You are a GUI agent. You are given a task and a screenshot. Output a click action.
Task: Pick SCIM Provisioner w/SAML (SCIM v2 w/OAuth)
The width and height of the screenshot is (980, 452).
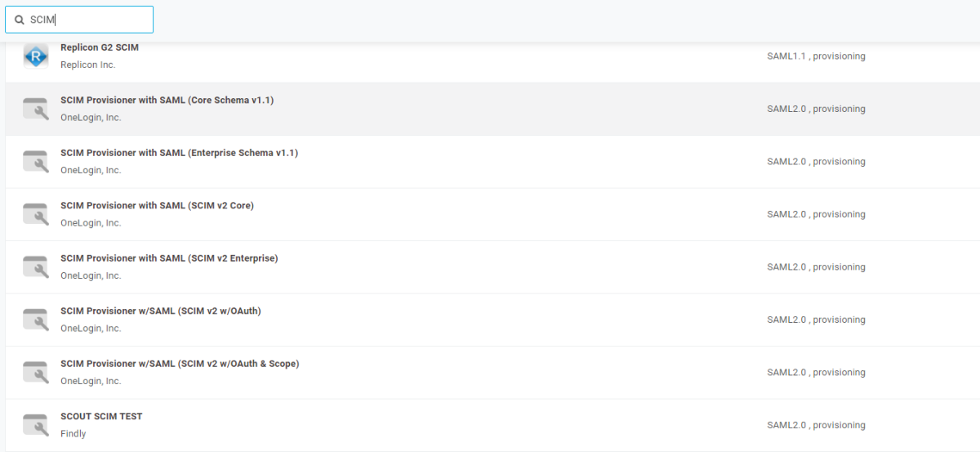(x=160, y=311)
